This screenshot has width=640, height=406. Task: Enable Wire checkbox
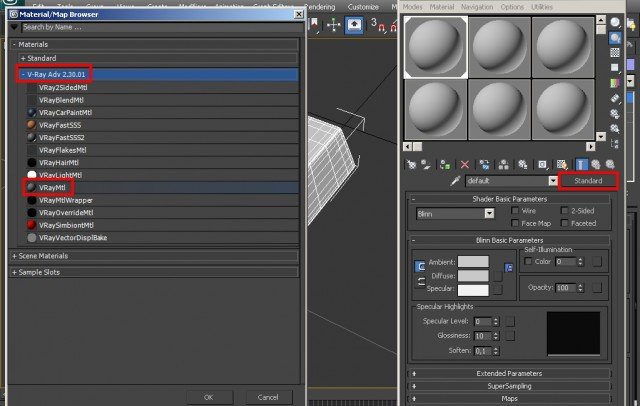(x=515, y=211)
